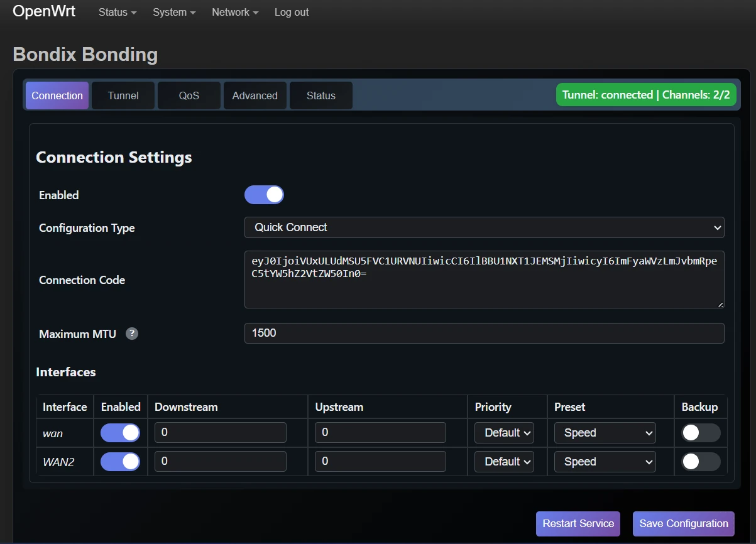Open the Status menu in top bar

point(118,12)
